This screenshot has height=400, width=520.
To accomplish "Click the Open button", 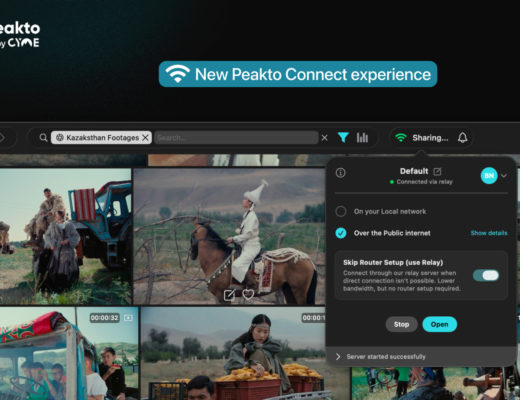I will (x=439, y=324).
